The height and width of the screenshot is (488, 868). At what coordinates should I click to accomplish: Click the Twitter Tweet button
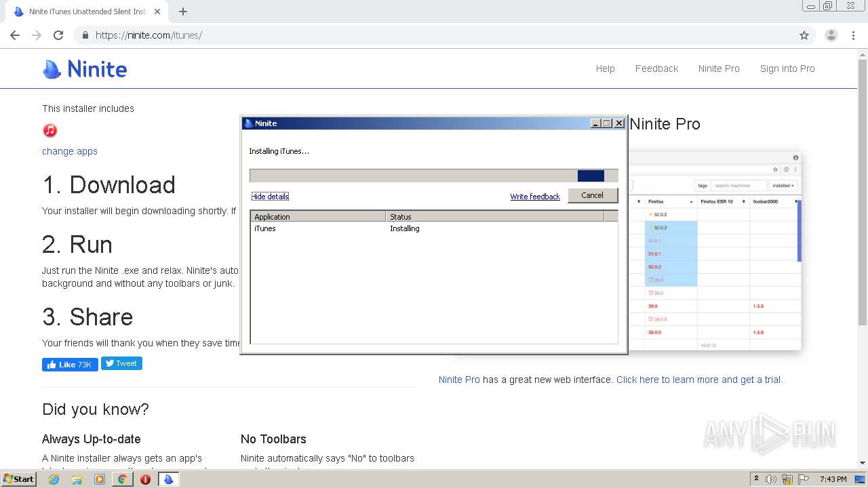[121, 363]
